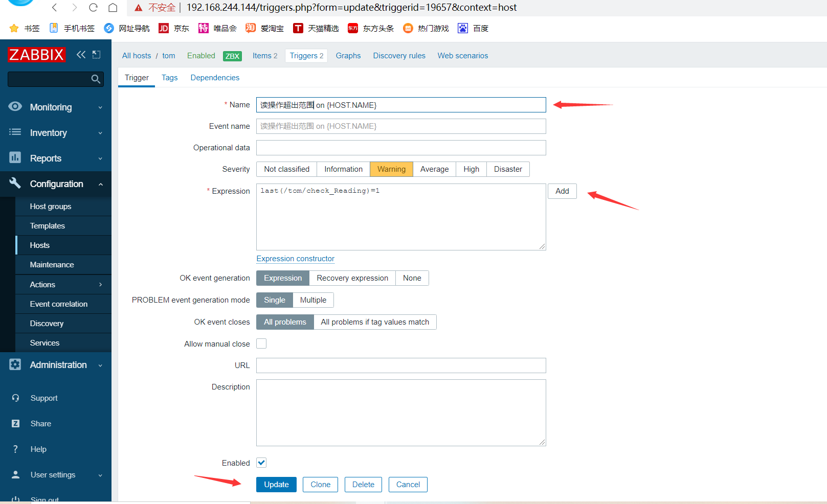Viewport: 827px width, 504px height.
Task: Click the Add expression button
Action: [563, 191]
